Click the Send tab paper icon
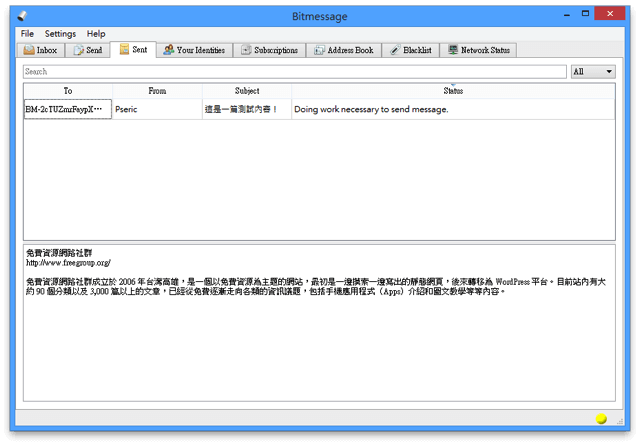Viewport: 640px width, 445px height. pos(78,50)
